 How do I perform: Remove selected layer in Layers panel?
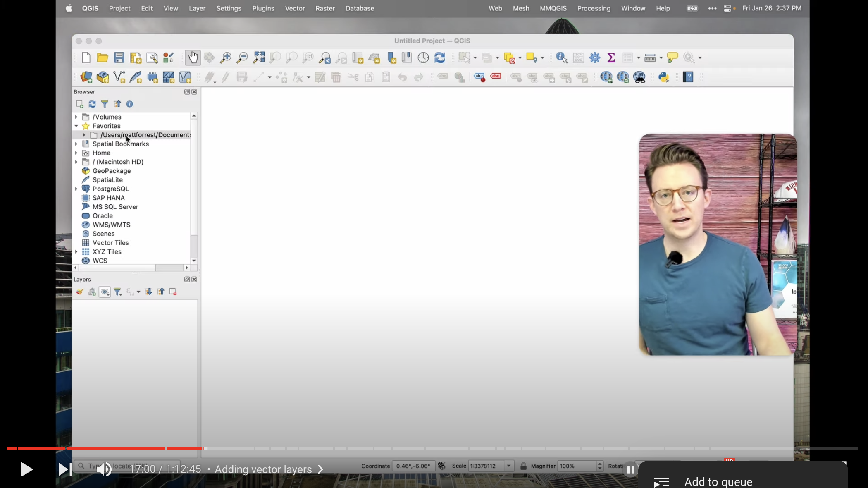pyautogui.click(x=173, y=292)
